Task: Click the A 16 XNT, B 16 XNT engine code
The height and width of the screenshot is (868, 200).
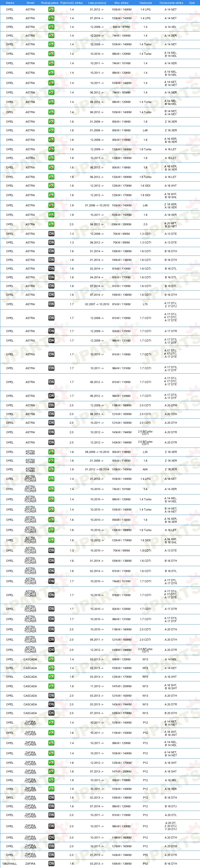Action: pos(171,734)
